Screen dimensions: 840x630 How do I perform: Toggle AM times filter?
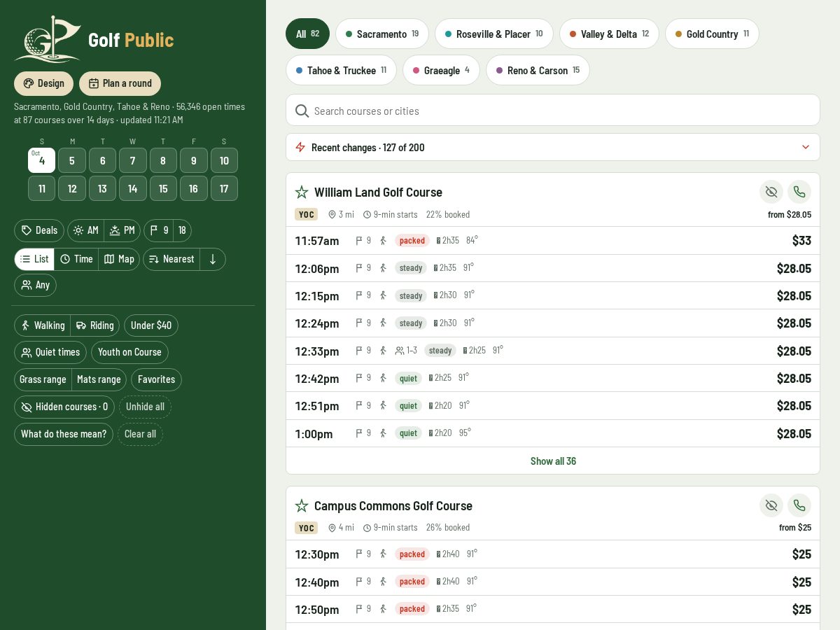tap(86, 230)
